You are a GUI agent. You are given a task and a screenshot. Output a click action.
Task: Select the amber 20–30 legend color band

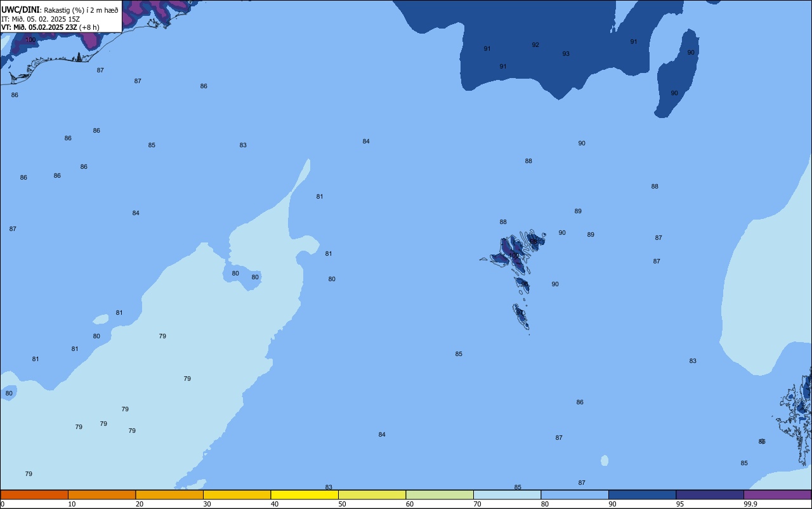click(169, 494)
